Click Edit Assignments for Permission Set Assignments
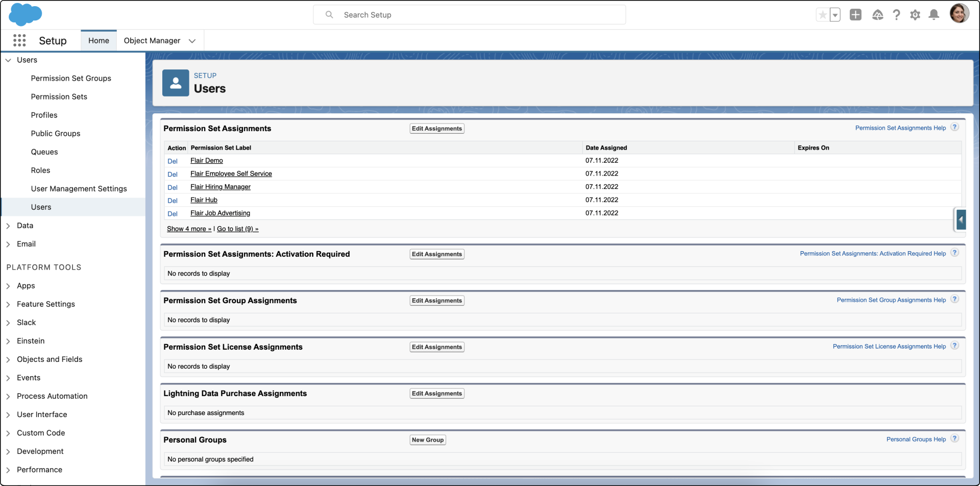This screenshot has width=980, height=486. coord(436,128)
